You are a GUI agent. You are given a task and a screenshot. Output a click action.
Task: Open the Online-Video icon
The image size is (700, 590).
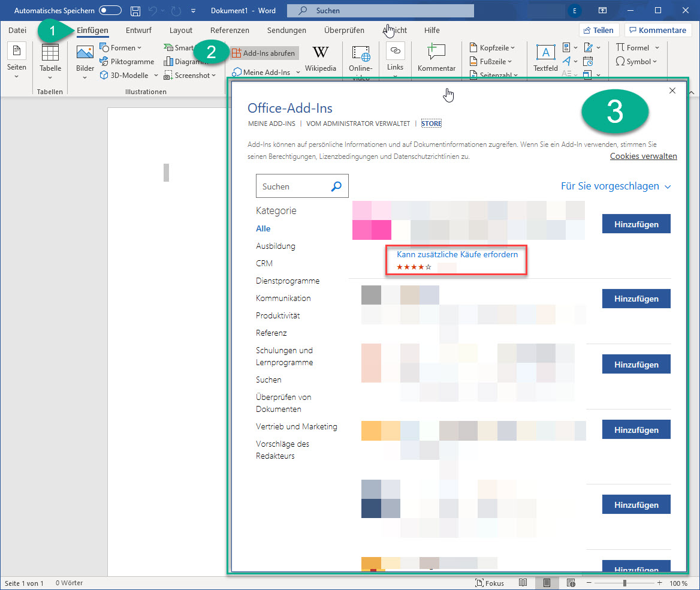coord(361,54)
